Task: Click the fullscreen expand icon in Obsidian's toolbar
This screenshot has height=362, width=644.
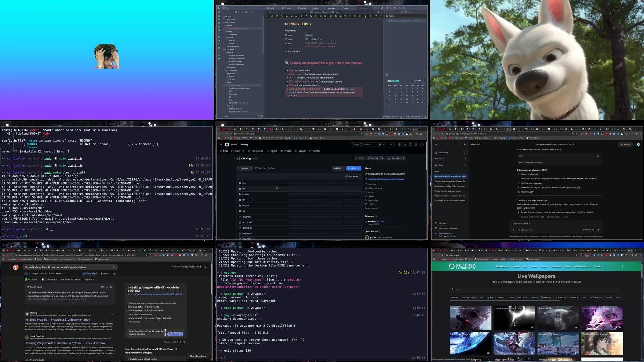Action: (x=376, y=16)
